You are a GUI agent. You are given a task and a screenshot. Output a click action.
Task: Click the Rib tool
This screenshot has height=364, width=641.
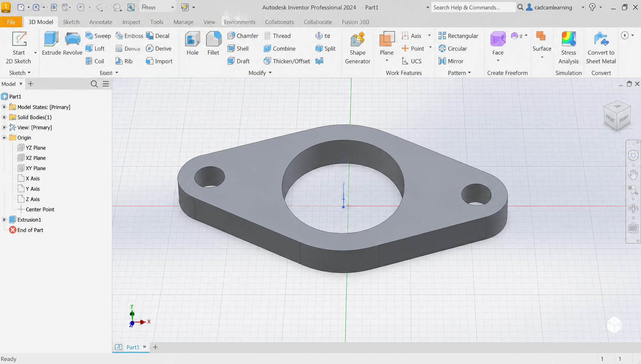click(x=124, y=61)
